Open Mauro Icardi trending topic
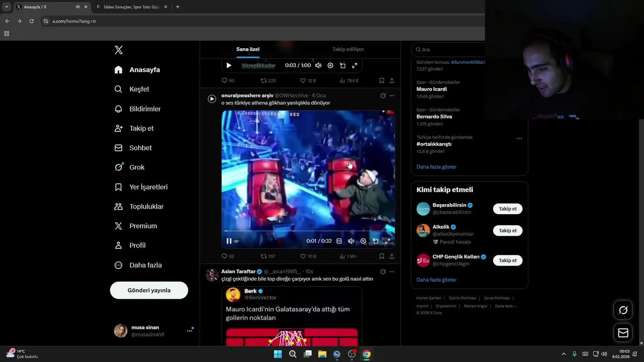This screenshot has width=644, height=362. 432,89
